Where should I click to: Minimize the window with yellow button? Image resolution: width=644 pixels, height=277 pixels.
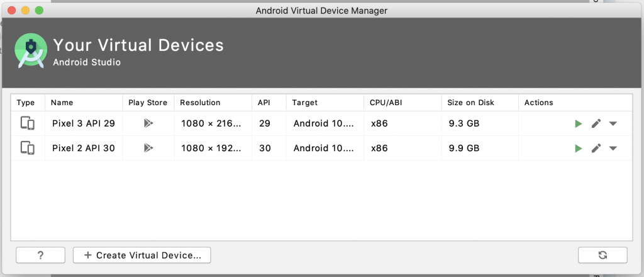(x=25, y=10)
